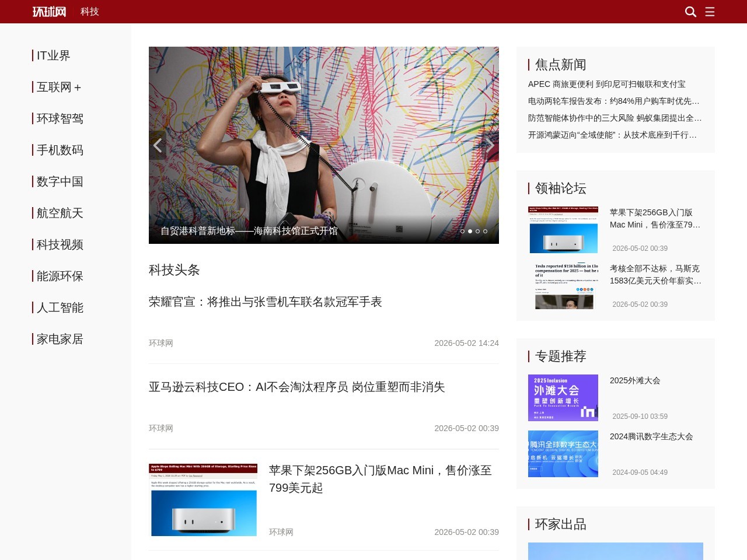Open 领袖论坛 Mac Mini article title
Screen dimensions: 747x560
(x=655, y=219)
